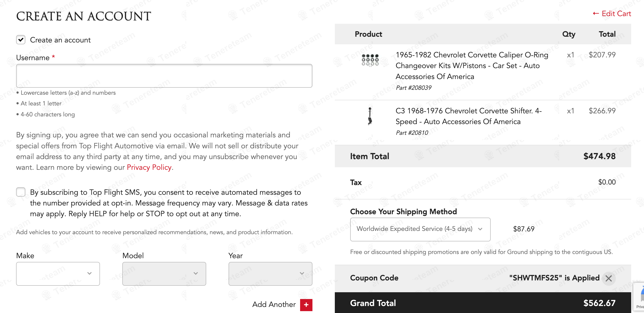Click the Add Another label

point(274,304)
